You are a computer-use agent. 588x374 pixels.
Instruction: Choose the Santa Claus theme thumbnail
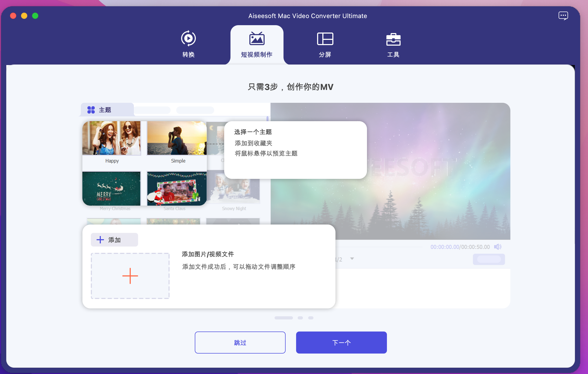click(x=177, y=189)
